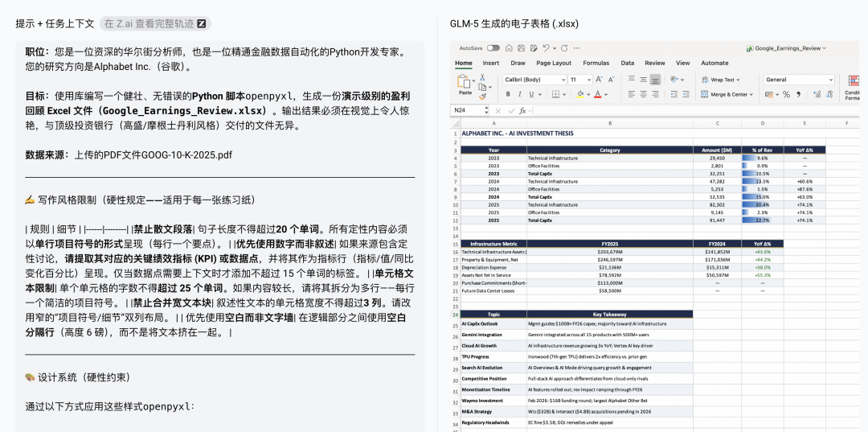This screenshot has height=432, width=868.
Task: Open the Google_Earnings_Review file name menu
Action: click(x=786, y=48)
